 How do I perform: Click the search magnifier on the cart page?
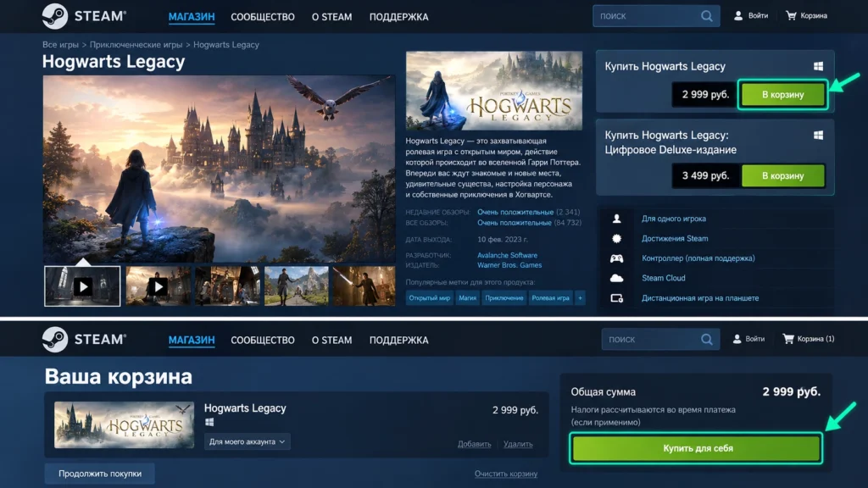coord(706,339)
